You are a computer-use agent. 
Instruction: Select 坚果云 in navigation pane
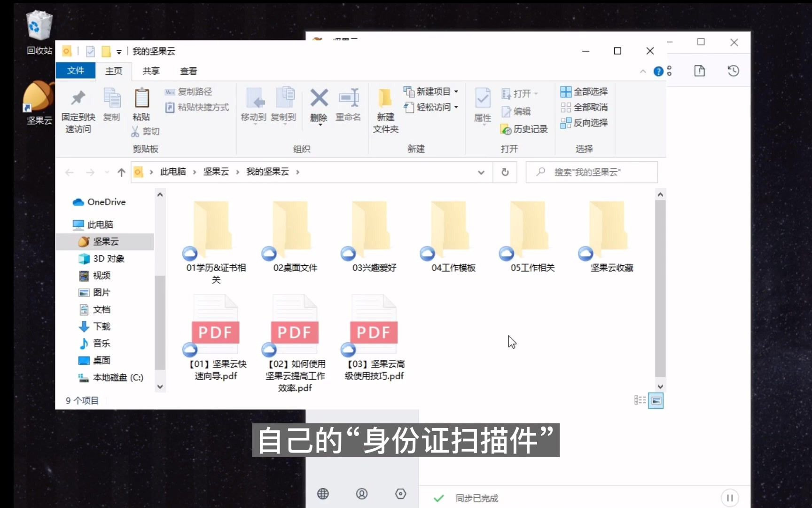click(105, 242)
